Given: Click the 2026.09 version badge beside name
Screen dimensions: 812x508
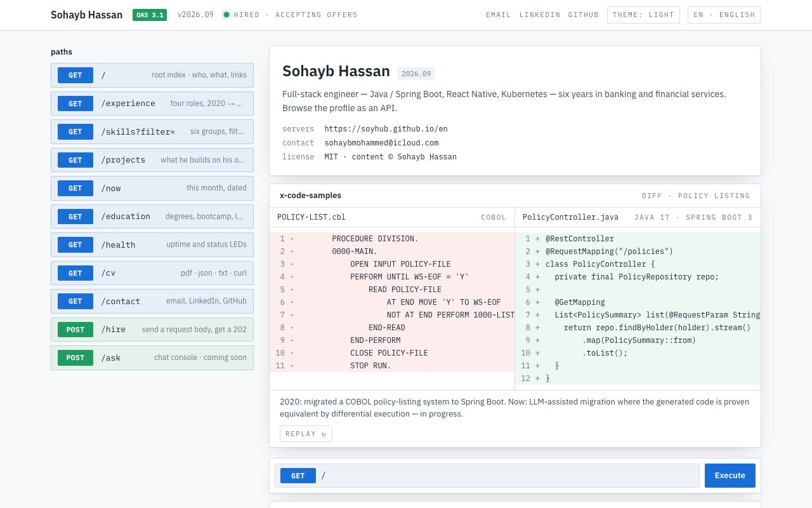Looking at the screenshot, I should (x=416, y=74).
